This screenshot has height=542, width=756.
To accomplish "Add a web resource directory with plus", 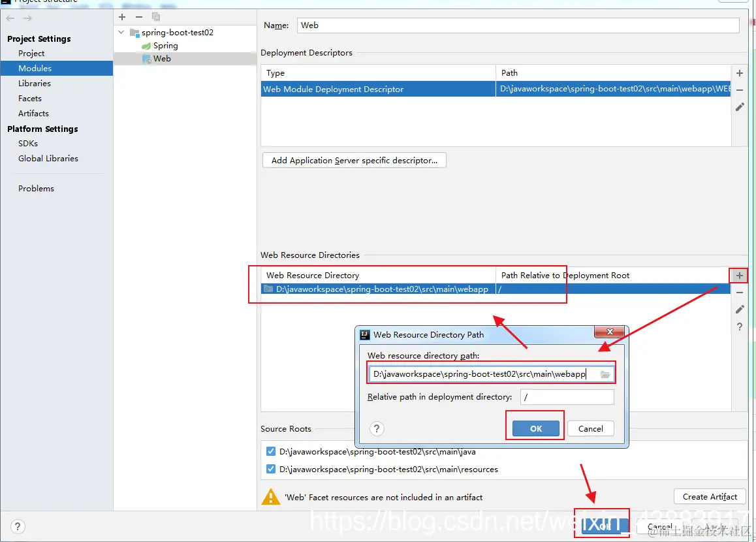I will [x=739, y=276].
